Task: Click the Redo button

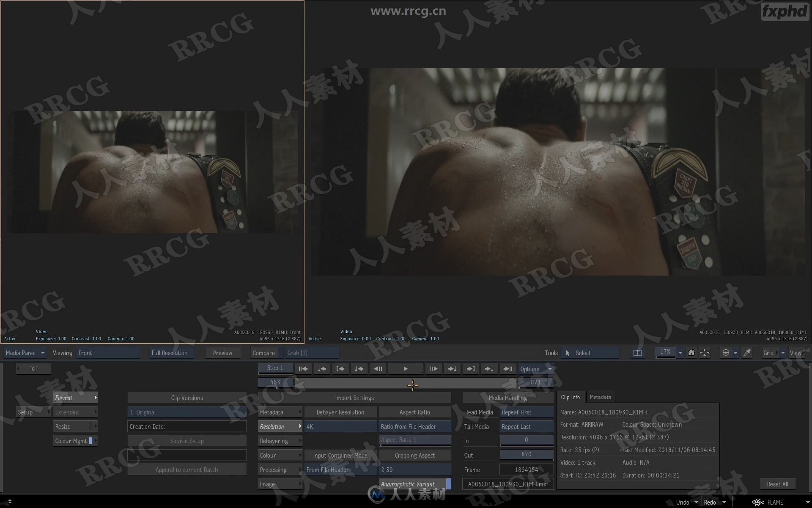Action: (x=710, y=502)
